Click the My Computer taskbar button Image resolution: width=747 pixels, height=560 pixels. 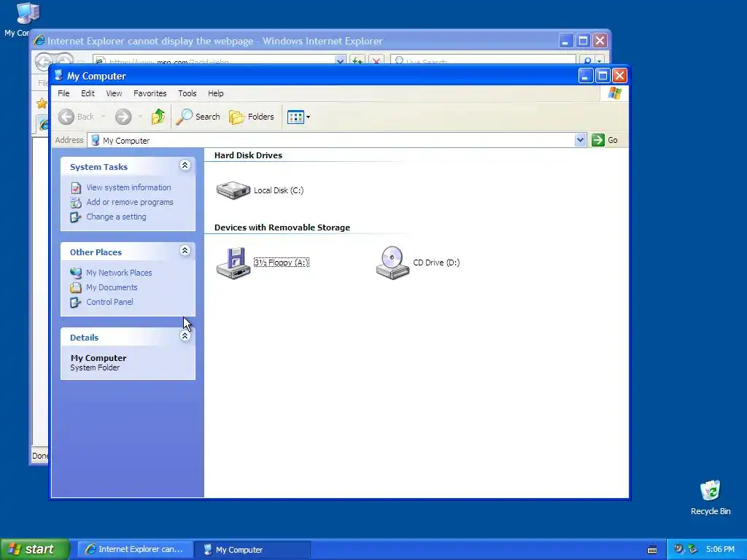(252, 549)
